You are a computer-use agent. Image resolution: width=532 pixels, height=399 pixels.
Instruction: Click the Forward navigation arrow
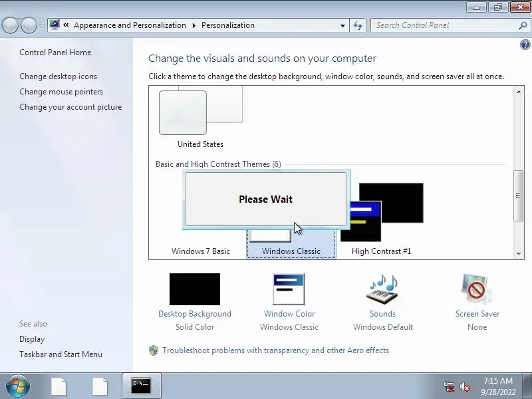tap(29, 25)
